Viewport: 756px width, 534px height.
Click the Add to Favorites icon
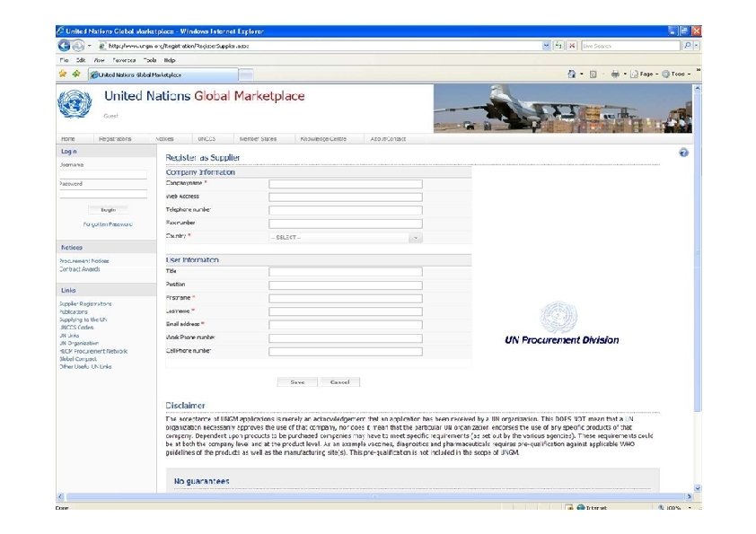point(76,74)
